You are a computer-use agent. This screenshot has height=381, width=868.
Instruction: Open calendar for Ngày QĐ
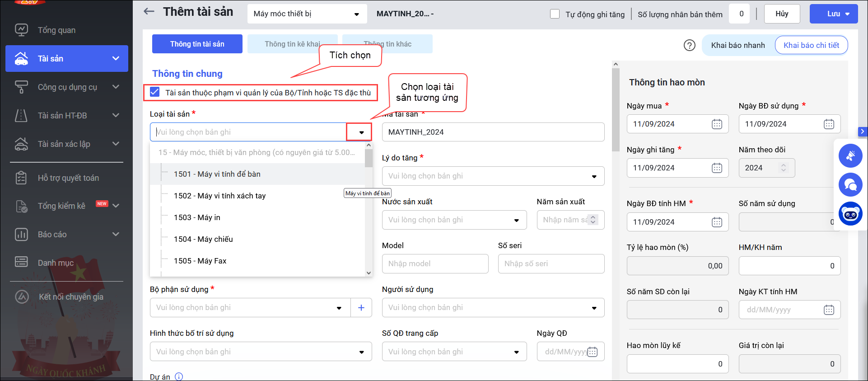coord(593,352)
